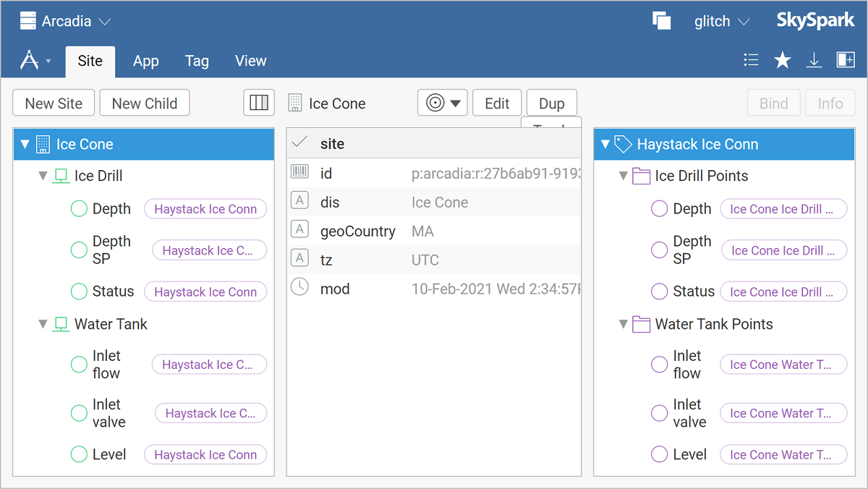868x489 pixels.
Task: Click the Ice Drill equipment icon
Action: click(x=61, y=176)
